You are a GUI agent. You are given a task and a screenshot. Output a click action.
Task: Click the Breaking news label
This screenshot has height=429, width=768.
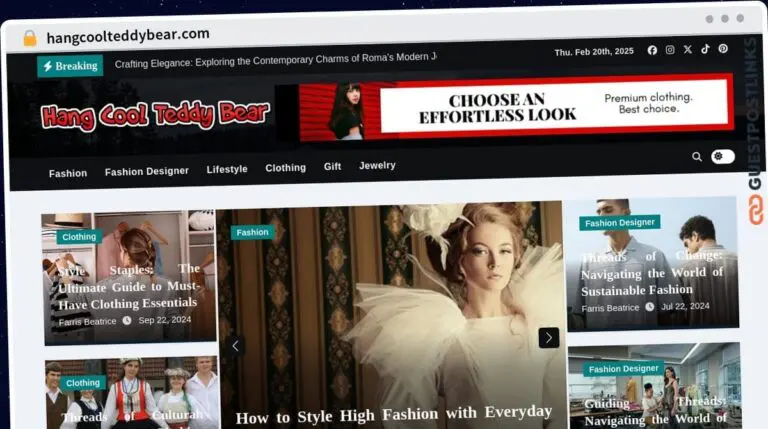70,66
